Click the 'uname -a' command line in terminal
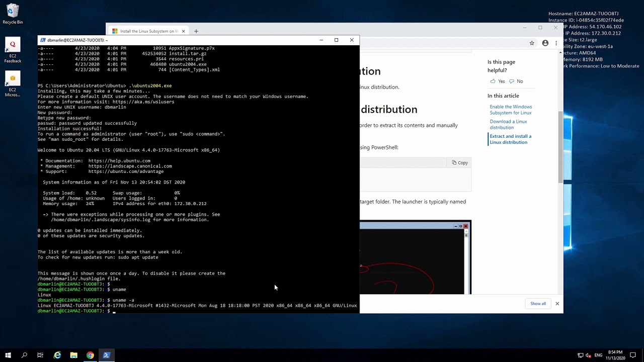This screenshot has width=644, height=362. pos(123,300)
